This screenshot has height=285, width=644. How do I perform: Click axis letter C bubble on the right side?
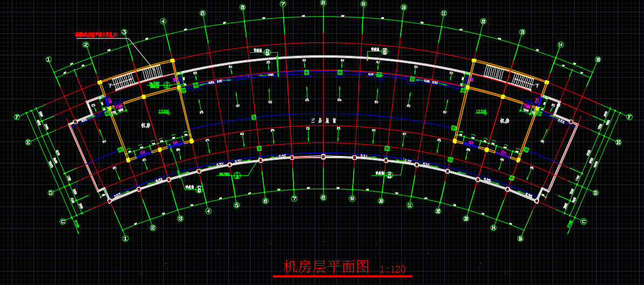pyautogui.click(x=584, y=222)
